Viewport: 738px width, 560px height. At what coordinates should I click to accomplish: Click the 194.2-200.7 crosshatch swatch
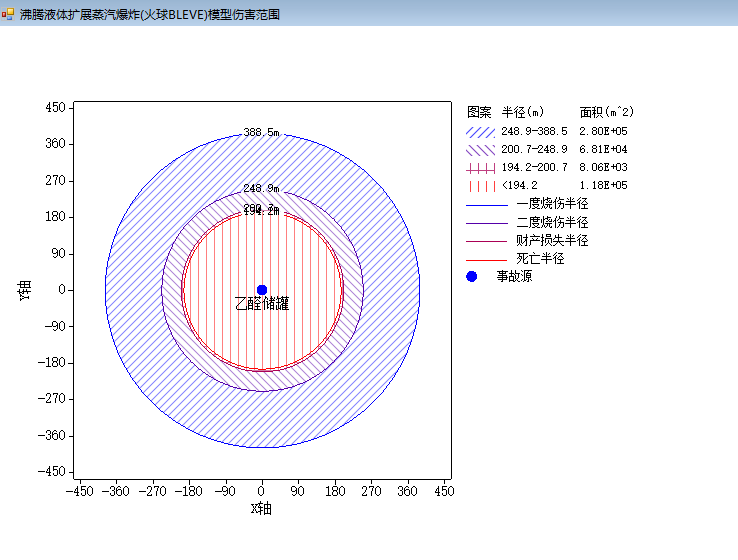[x=481, y=168]
